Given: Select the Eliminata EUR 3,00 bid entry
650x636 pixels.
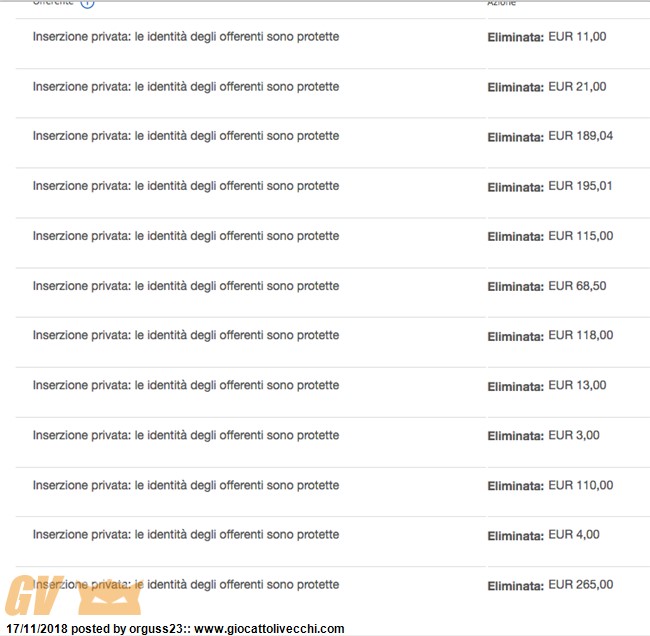Looking at the screenshot, I should pos(543,436).
